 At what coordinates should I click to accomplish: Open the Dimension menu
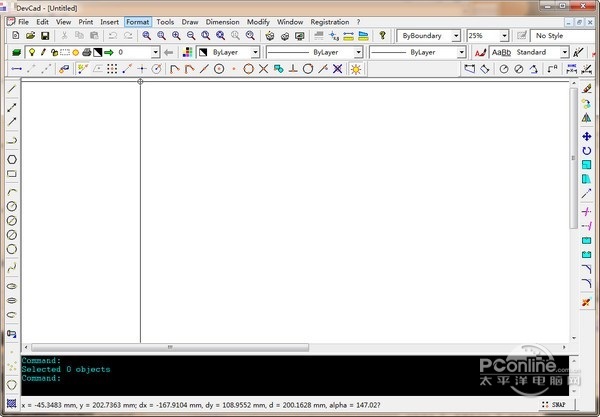[x=222, y=21]
